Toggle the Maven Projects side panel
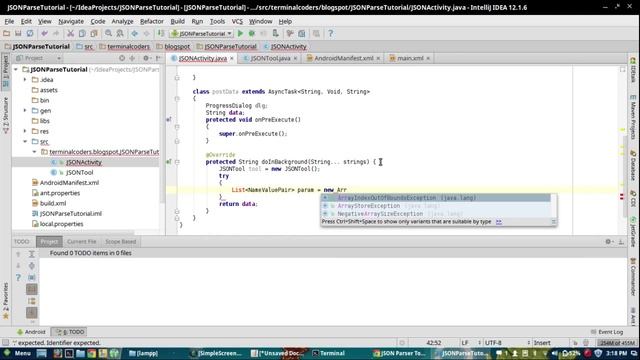 (x=633, y=118)
